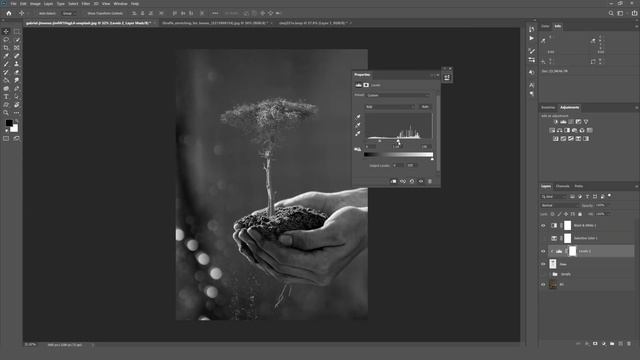Open the Edit Toolbar ellipsis button
640x360 pixels.
pyautogui.click(x=17, y=113)
